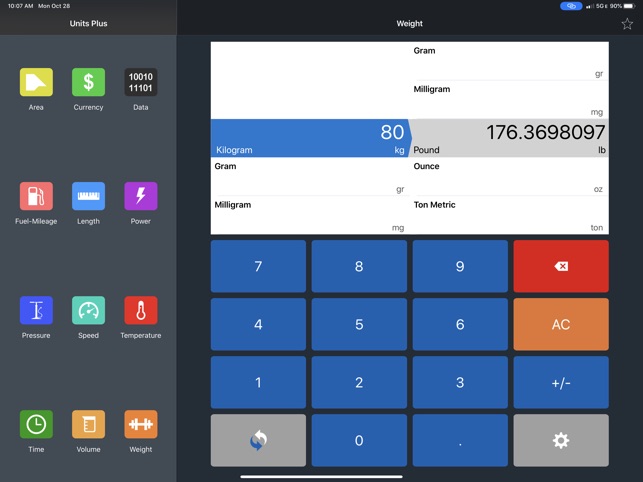Open the Temperature converter category
The height and width of the screenshot is (482, 643).
point(141,310)
